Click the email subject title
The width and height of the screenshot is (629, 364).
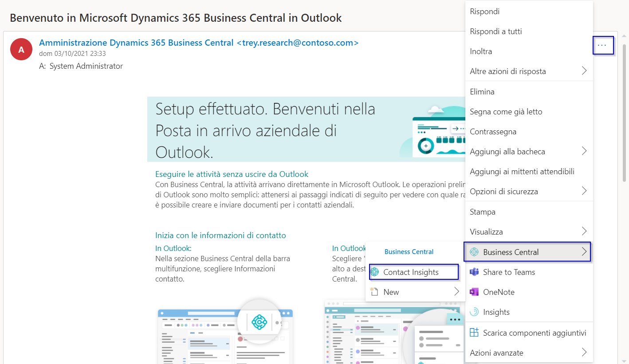click(176, 18)
